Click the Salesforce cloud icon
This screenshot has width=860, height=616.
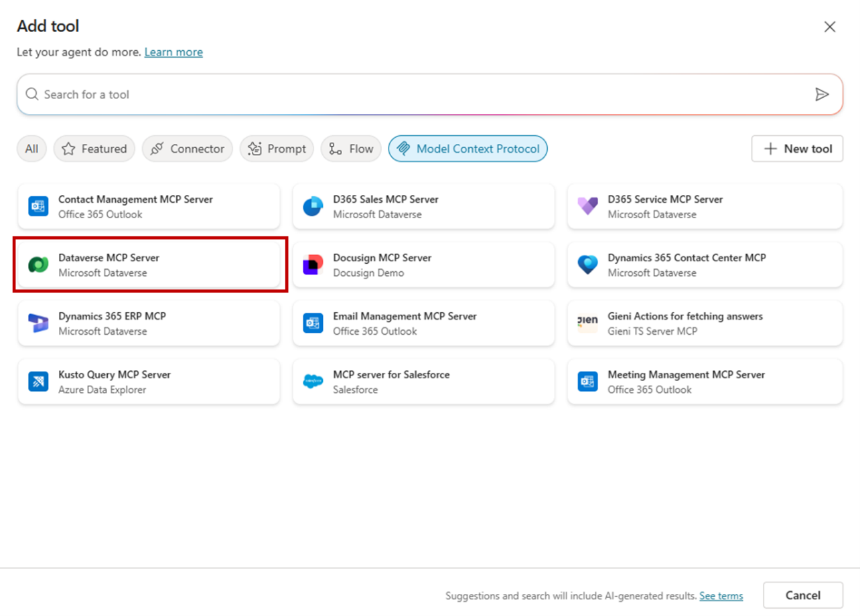coord(313,382)
